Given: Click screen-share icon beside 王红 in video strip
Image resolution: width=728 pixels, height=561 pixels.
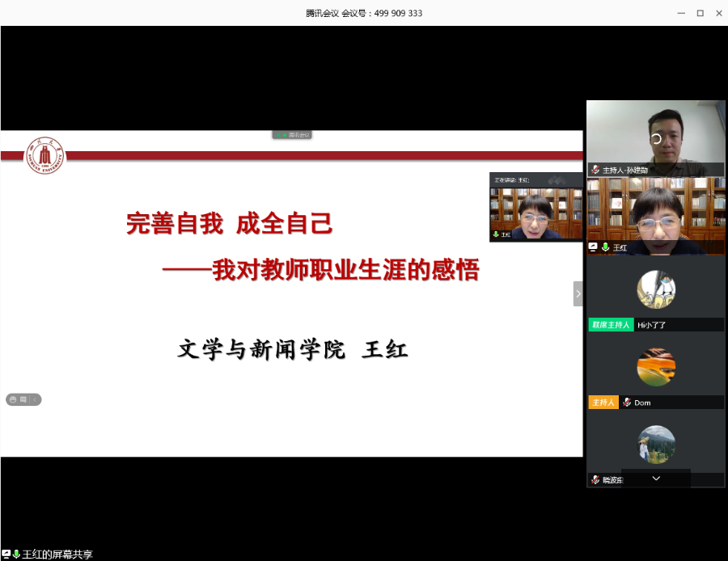Looking at the screenshot, I should tap(593, 247).
